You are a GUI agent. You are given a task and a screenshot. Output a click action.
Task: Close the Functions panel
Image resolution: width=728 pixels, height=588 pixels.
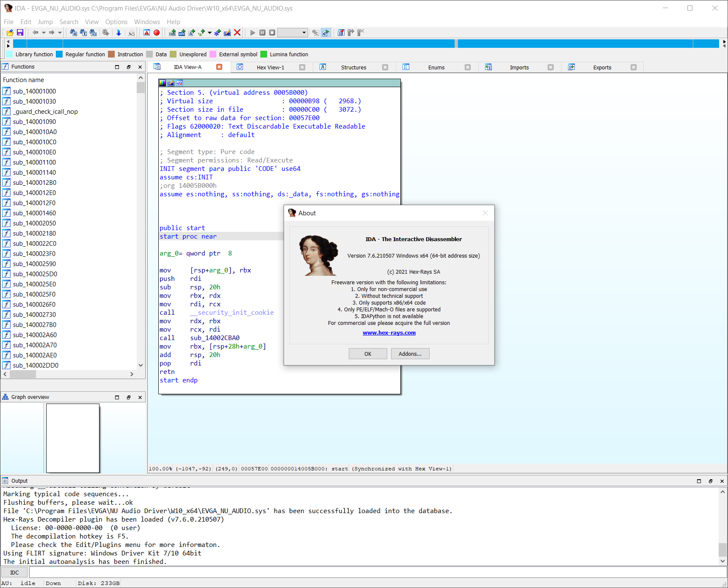tap(140, 67)
